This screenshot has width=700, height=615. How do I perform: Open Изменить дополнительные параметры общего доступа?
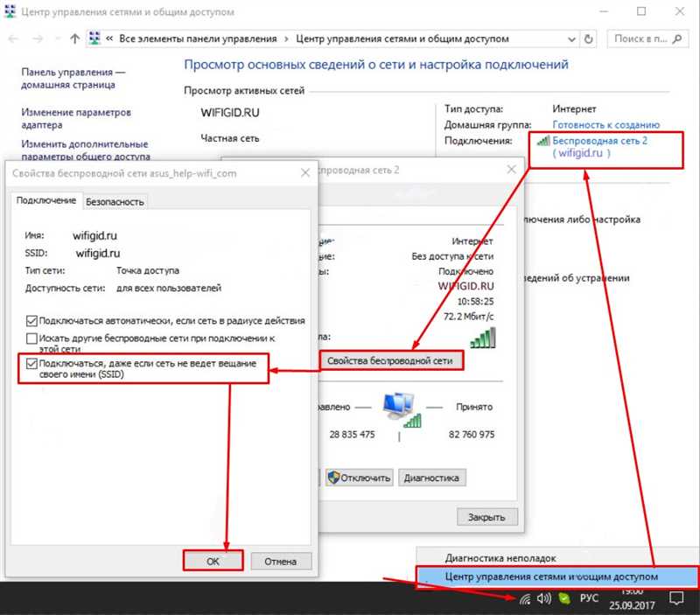86,150
